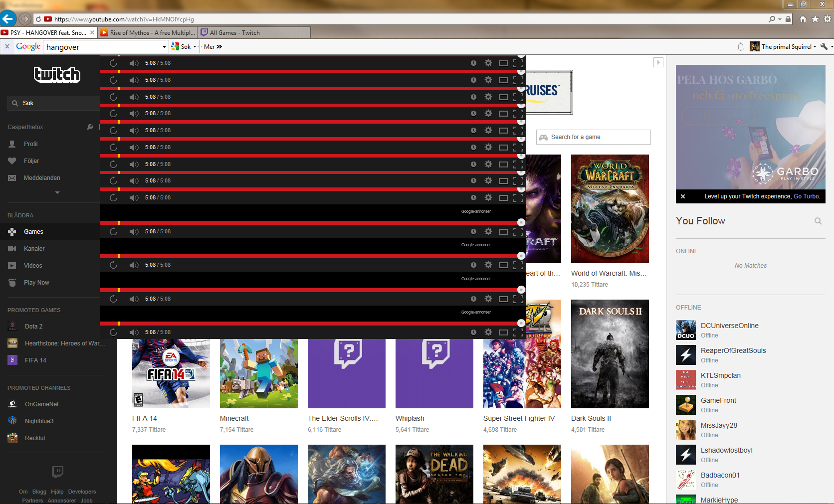Refresh the page with the address bar reload icon
Screen dimensions: 834x504
[38, 19]
